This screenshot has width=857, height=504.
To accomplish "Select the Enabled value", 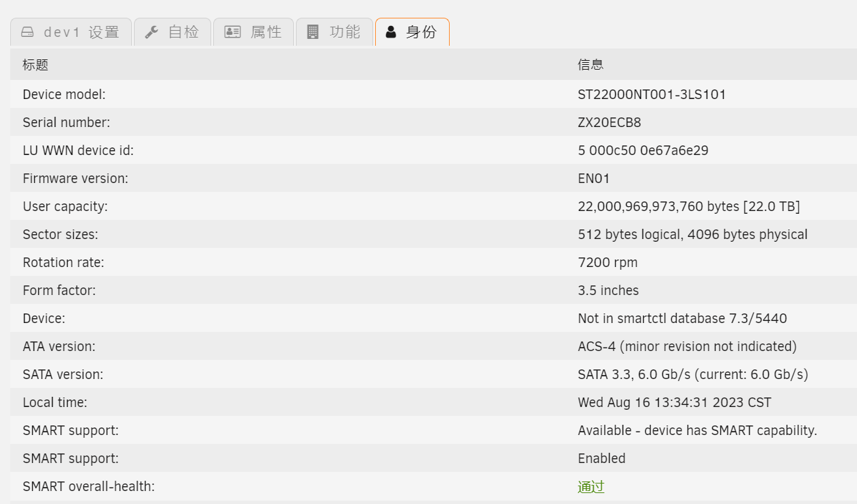I will [x=601, y=458].
